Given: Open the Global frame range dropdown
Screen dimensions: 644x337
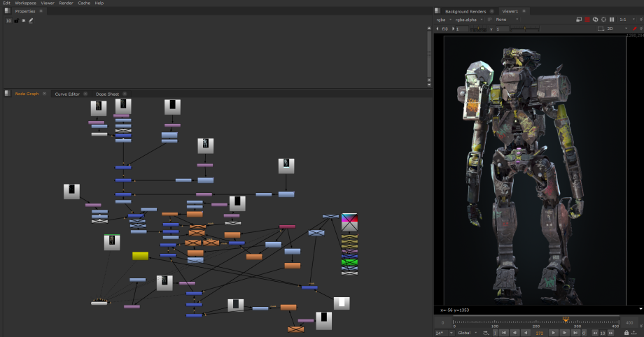Looking at the screenshot, I should coord(468,333).
